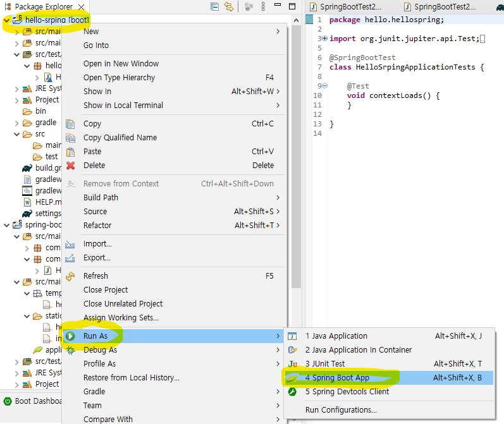Click the @SpringBootTest annotation in editor
Viewport: 504px width, 424px height.
point(362,58)
